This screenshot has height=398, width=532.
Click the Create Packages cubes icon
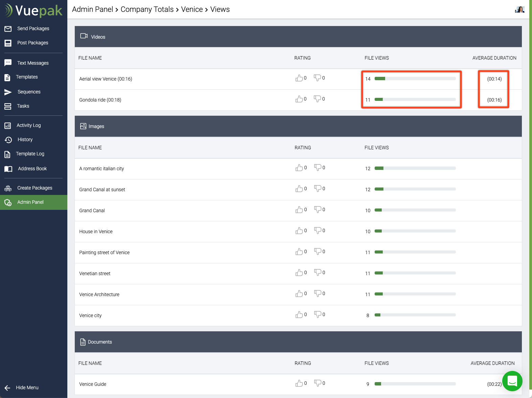click(x=8, y=188)
